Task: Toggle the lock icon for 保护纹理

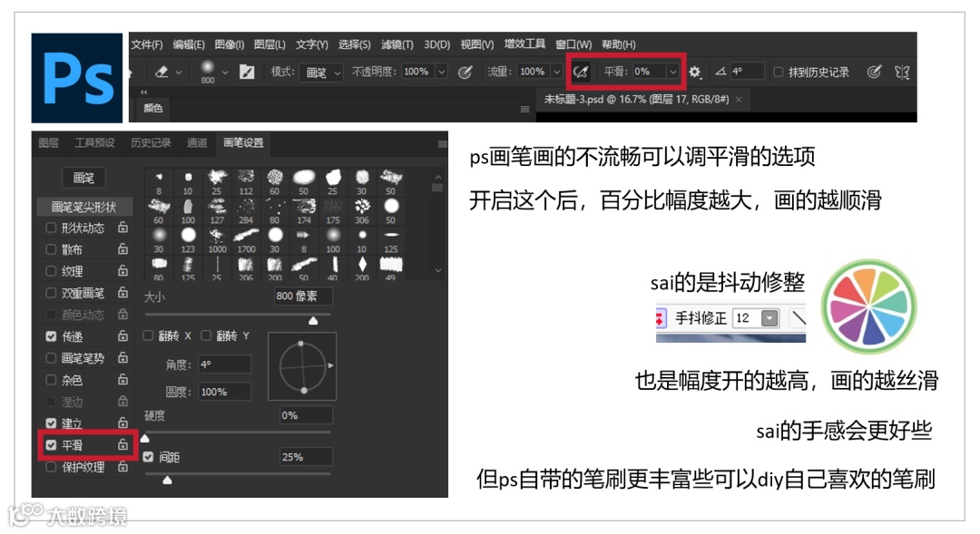Action: point(123,467)
